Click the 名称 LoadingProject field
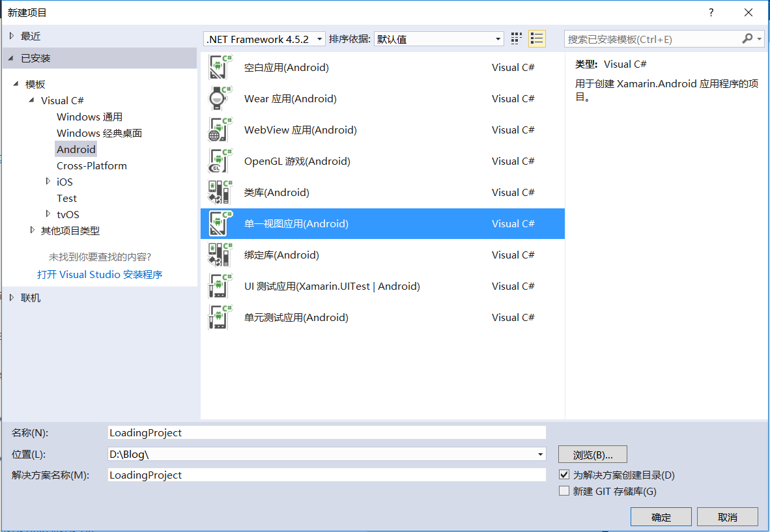 (x=326, y=432)
